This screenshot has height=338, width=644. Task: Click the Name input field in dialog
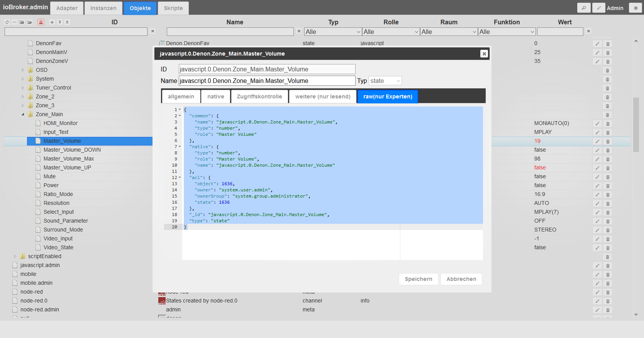click(x=267, y=81)
